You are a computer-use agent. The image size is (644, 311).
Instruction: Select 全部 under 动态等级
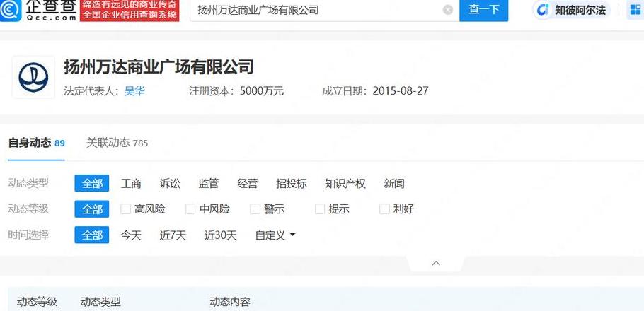tap(92, 209)
